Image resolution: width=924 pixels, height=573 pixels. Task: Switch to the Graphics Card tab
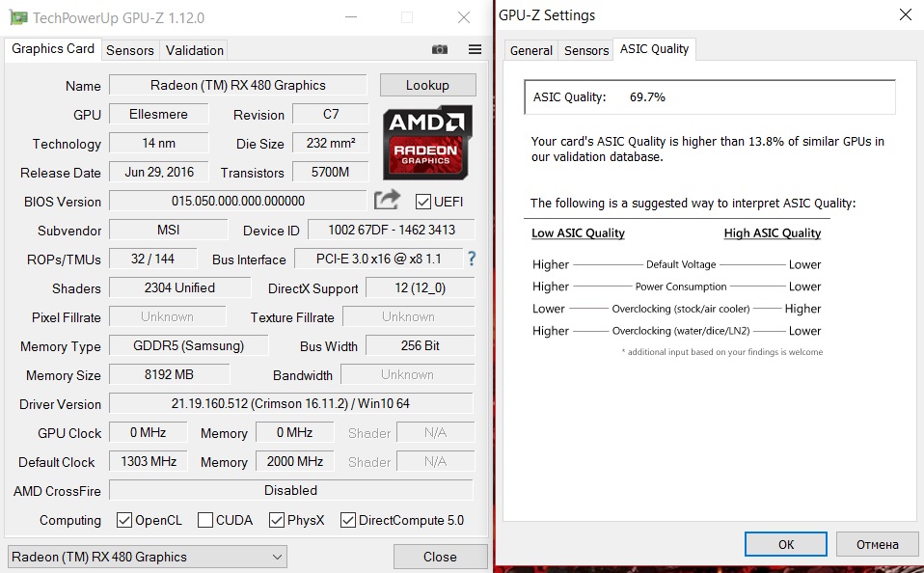(x=53, y=49)
